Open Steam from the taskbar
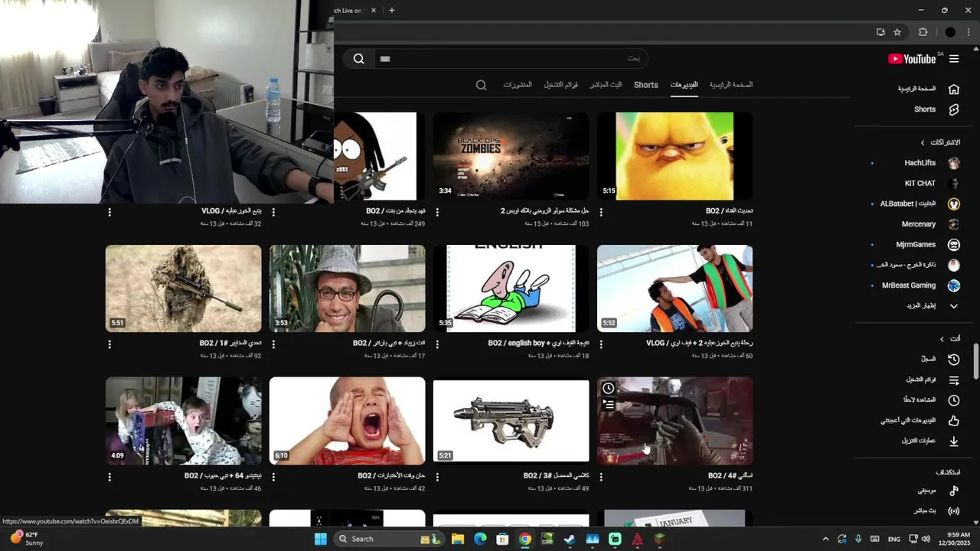Image resolution: width=980 pixels, height=551 pixels. 570,539
